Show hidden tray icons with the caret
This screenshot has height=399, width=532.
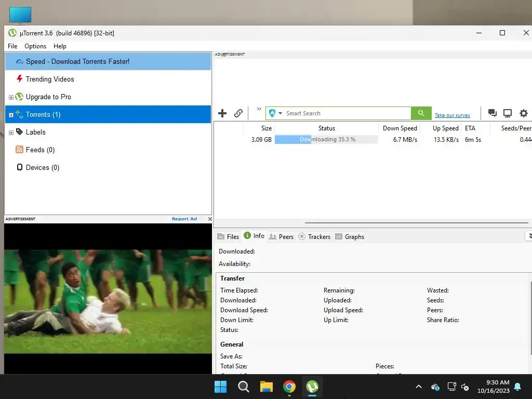[419, 387]
